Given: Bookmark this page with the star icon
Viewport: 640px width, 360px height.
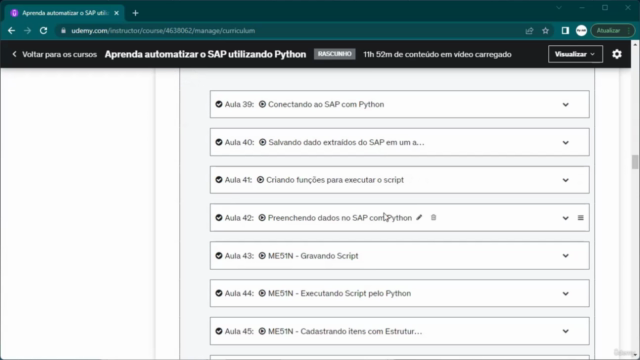Looking at the screenshot, I should click(545, 31).
